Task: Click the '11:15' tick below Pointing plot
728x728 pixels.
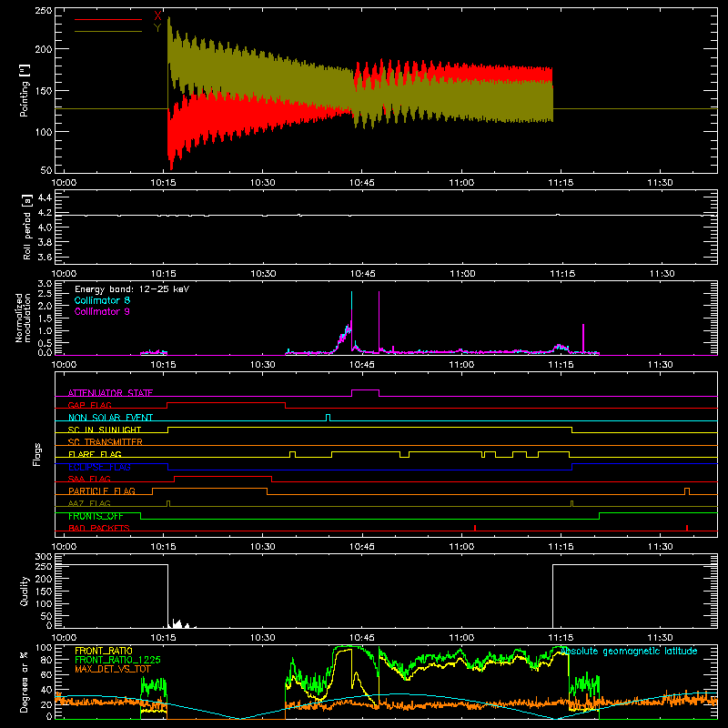Action: [x=561, y=183]
